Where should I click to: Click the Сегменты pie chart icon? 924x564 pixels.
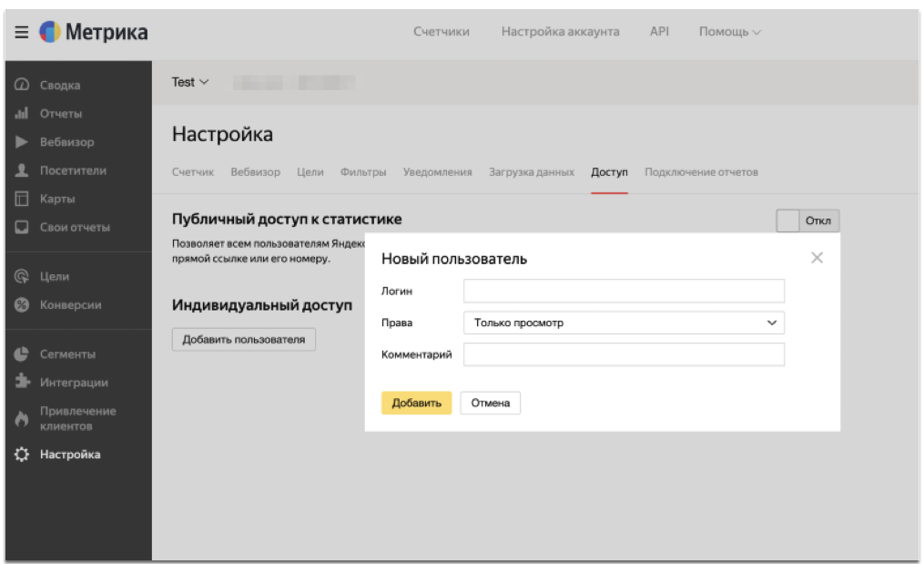tap(22, 354)
